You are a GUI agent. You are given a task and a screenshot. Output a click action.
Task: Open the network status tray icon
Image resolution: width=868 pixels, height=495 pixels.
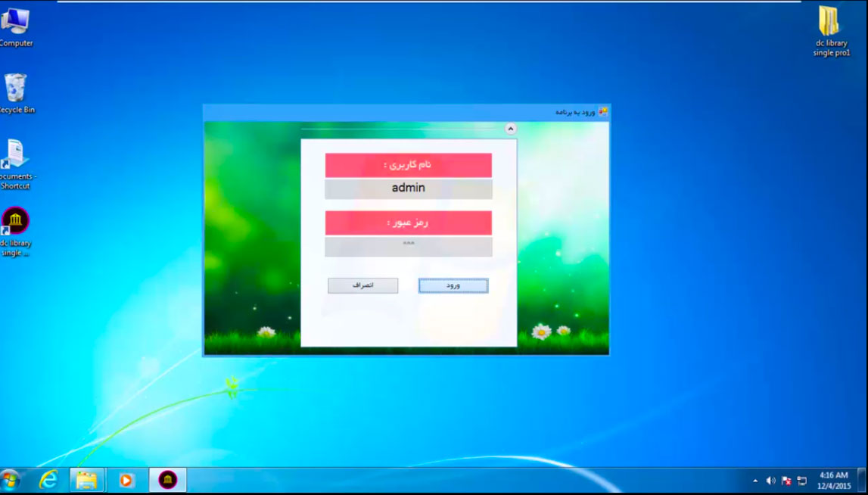click(801, 481)
